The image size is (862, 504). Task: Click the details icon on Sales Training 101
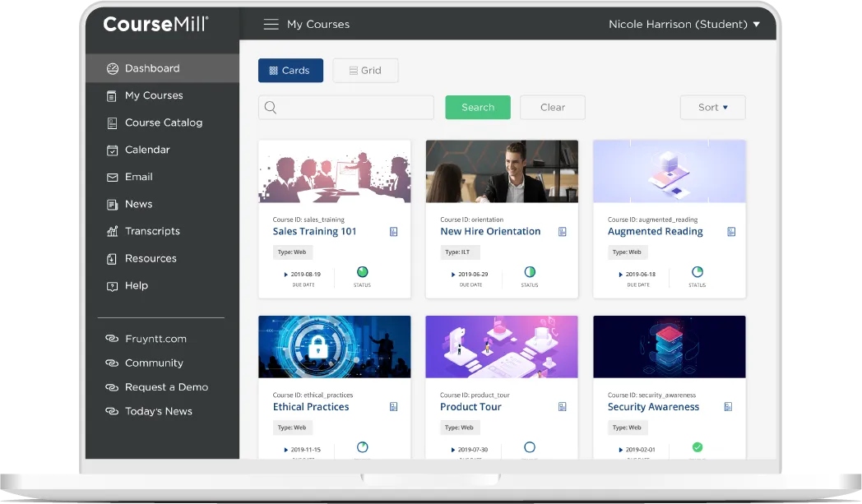(x=394, y=232)
